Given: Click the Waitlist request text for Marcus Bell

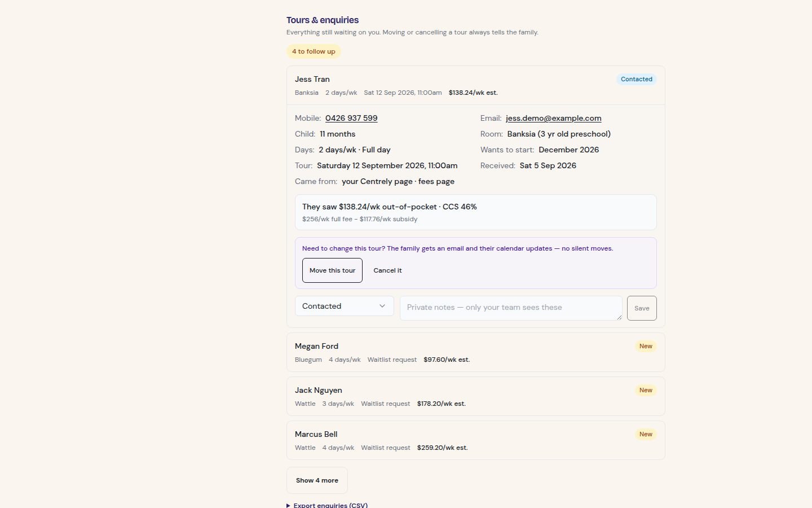Looking at the screenshot, I should click(386, 448).
